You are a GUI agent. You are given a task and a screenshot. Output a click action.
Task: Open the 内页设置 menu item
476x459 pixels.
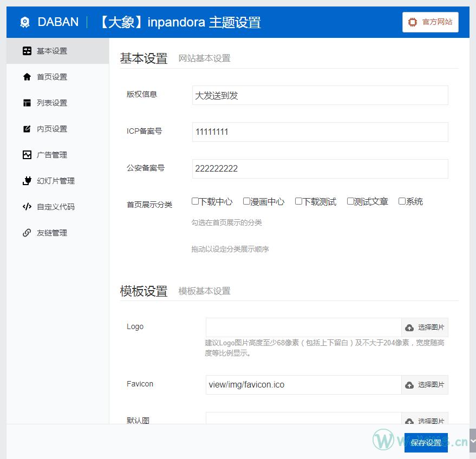[58, 129]
